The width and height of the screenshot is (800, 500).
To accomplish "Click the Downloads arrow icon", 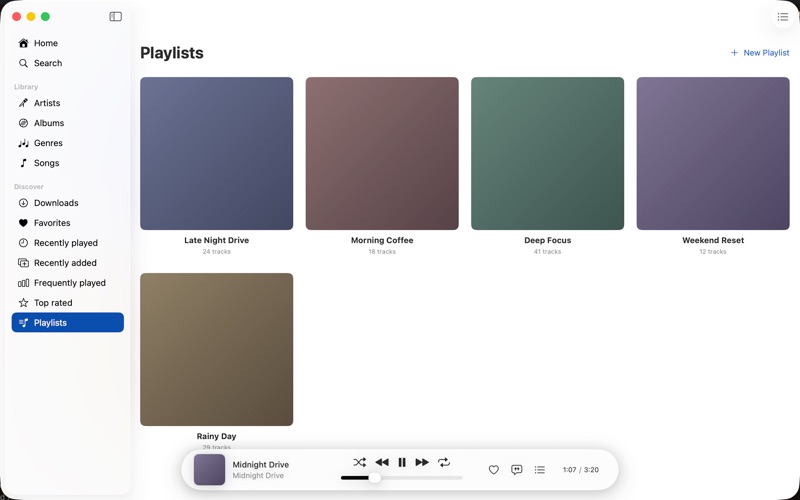I will [x=23, y=203].
